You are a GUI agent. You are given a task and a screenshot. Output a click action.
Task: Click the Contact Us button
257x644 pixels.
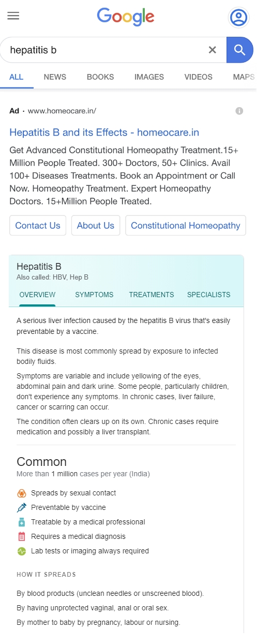pyautogui.click(x=38, y=226)
